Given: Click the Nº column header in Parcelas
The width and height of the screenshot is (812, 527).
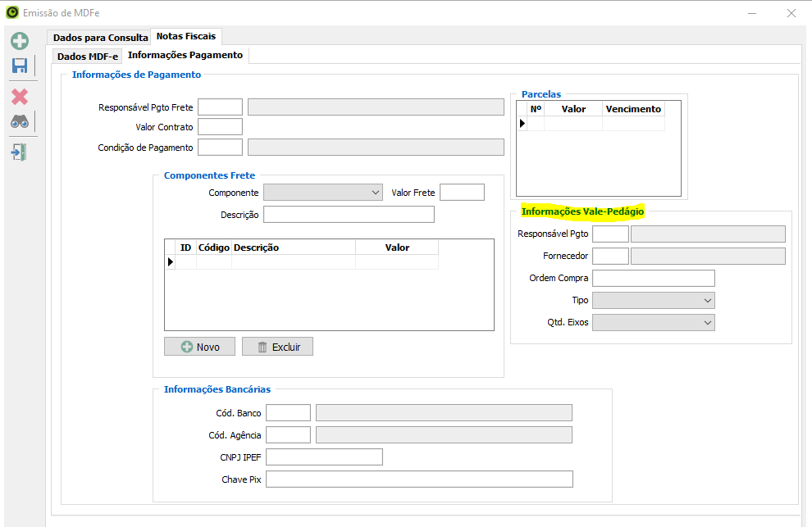Looking at the screenshot, I should click(x=536, y=109).
